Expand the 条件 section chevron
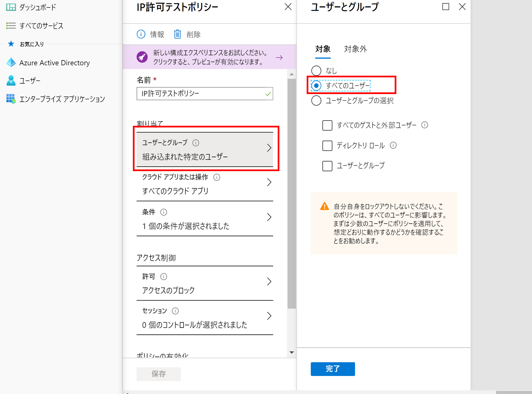532x394 pixels. [269, 217]
